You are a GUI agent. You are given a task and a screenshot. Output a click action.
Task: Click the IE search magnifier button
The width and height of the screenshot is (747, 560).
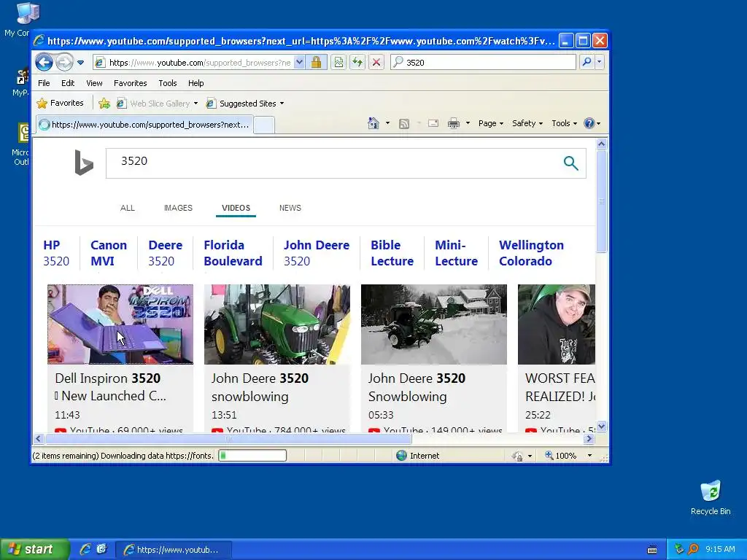point(587,62)
